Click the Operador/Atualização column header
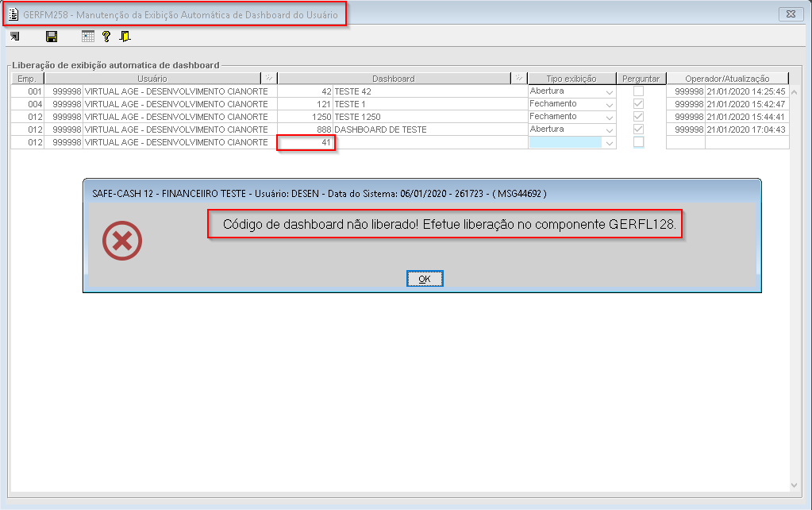 click(x=728, y=79)
